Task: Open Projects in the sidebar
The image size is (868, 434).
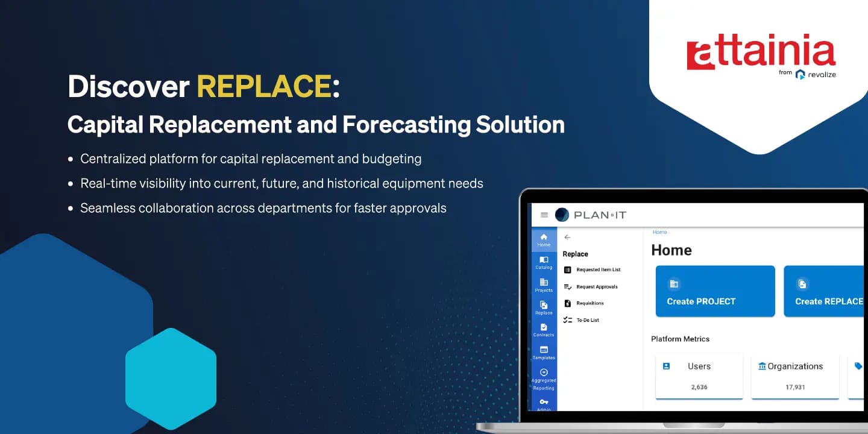Action: click(544, 286)
